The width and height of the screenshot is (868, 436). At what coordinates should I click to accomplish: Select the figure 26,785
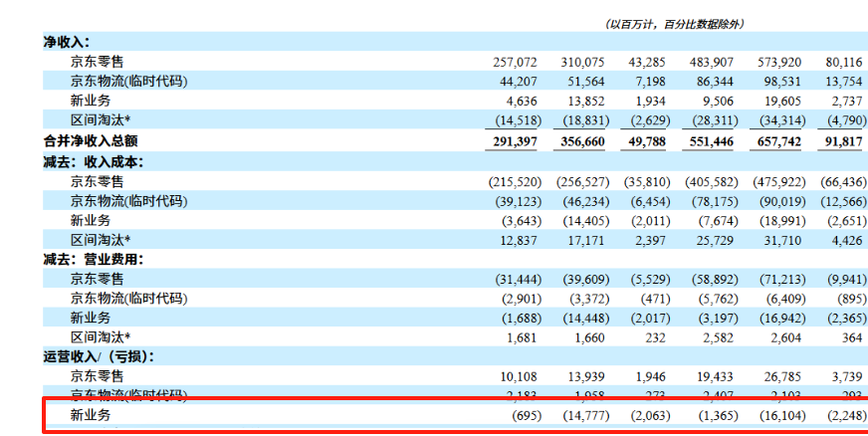tap(782, 377)
